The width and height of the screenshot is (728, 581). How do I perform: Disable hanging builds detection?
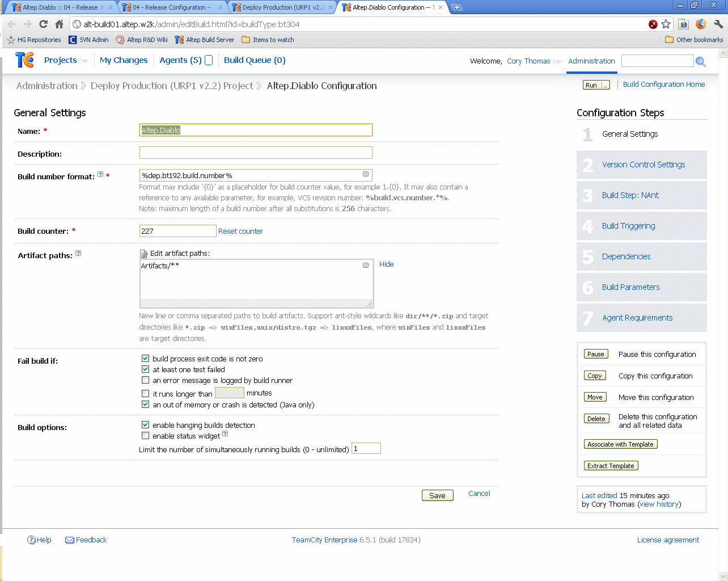145,424
